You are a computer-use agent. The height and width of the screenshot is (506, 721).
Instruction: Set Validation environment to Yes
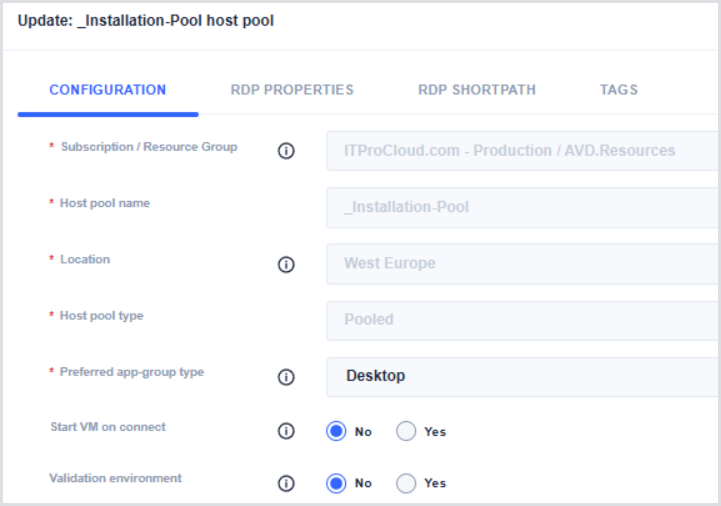(406, 483)
